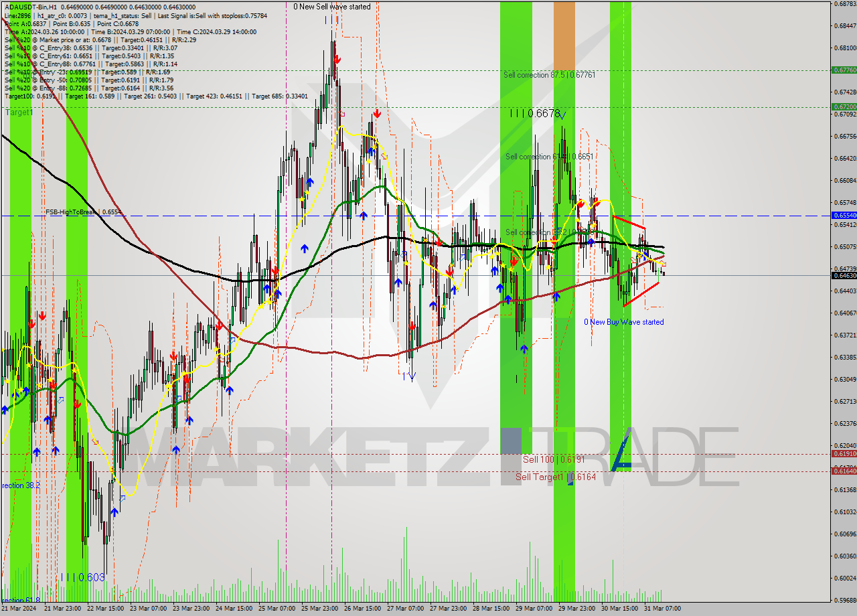The height and width of the screenshot is (616, 857).
Task: Select the 'FSB-HighToBreak | 0.6554' line label
Action: pos(84,212)
